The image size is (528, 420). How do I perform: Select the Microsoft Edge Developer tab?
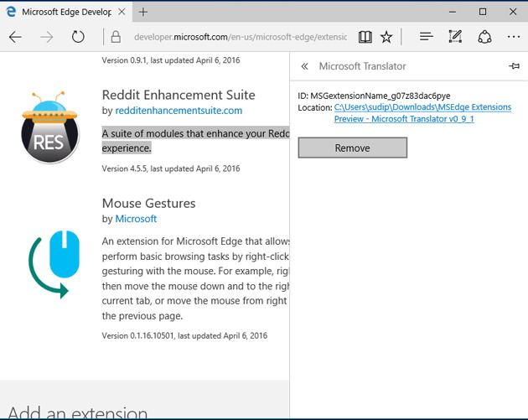66,12
